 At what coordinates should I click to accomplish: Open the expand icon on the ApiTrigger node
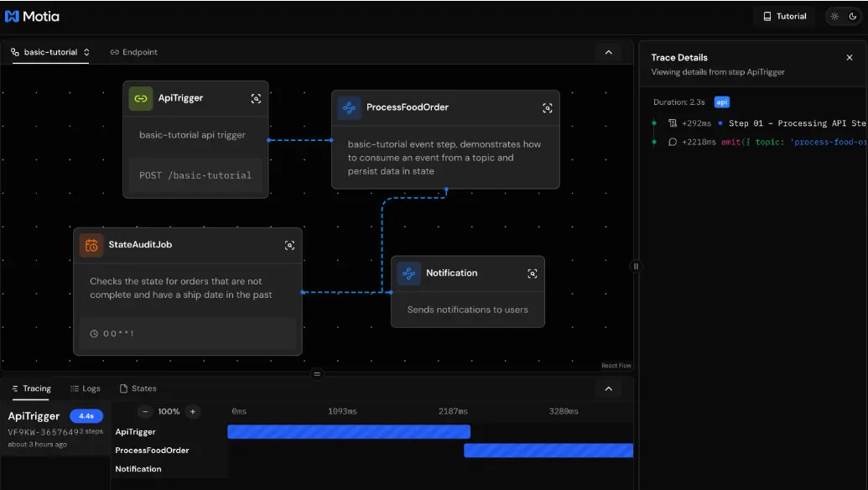(x=257, y=98)
